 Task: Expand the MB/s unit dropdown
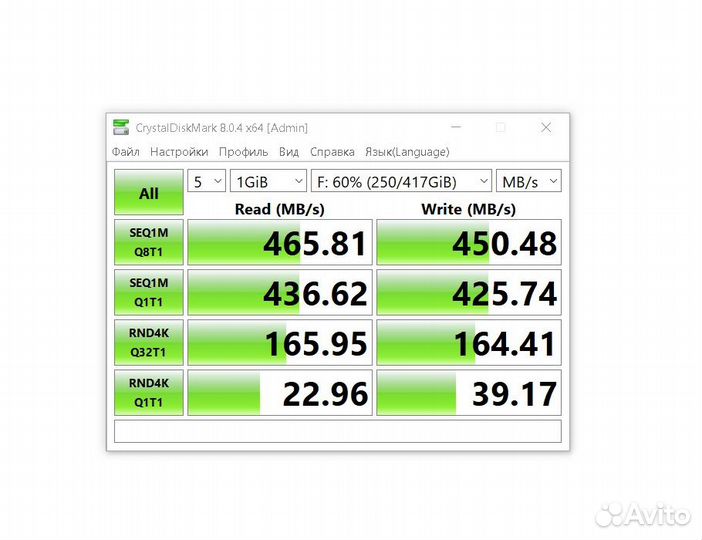click(x=529, y=181)
